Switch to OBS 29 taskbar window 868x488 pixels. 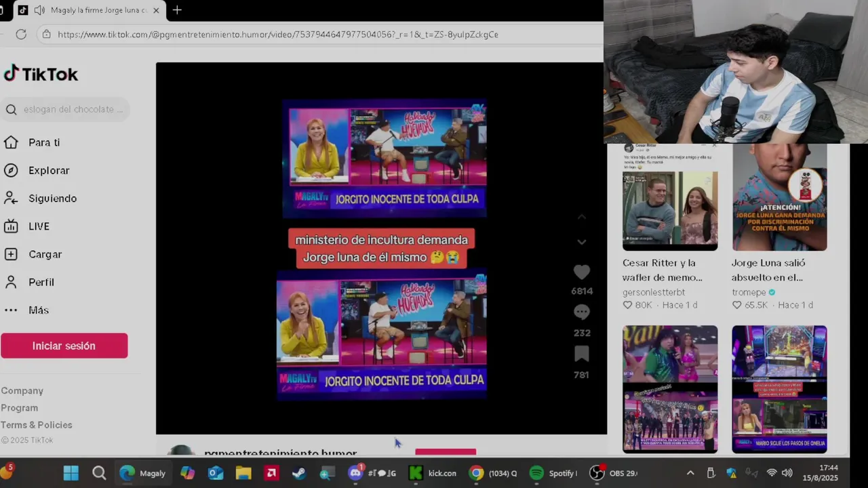click(613, 473)
